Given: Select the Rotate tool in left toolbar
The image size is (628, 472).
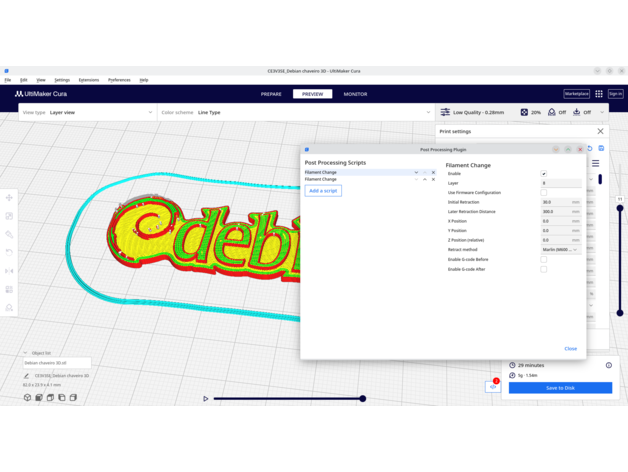Looking at the screenshot, I should coord(9,234).
